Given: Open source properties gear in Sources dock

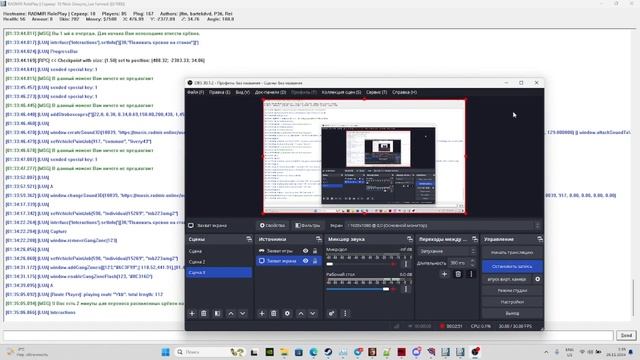Looking at the screenshot, I should coord(287,313).
